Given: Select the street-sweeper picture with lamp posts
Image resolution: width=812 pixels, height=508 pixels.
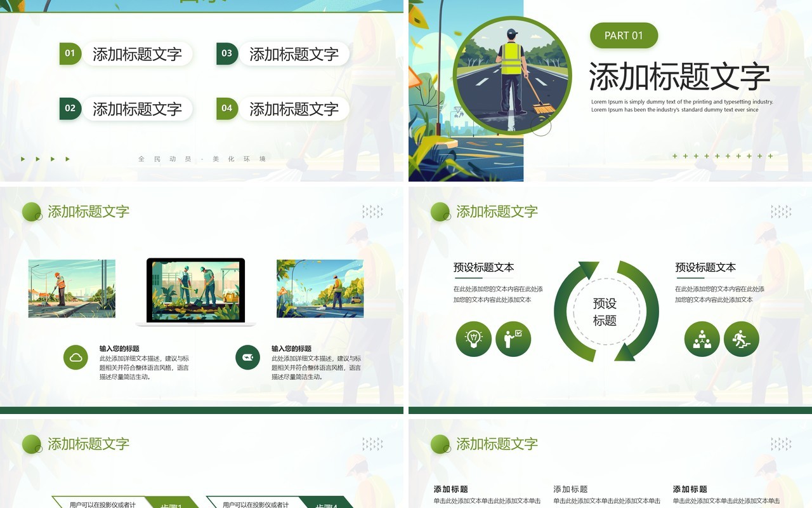Looking at the screenshot, I should coord(72,288).
